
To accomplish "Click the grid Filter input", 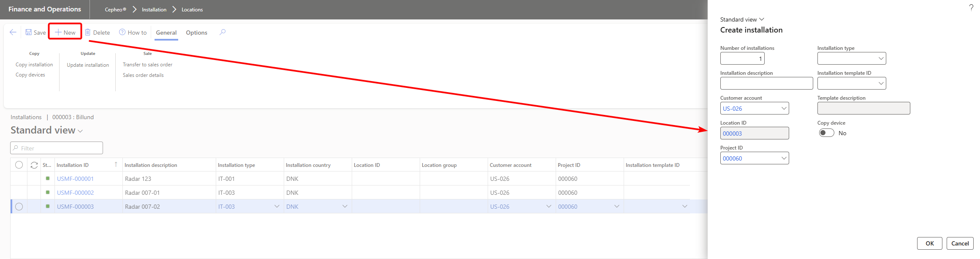I will pyautogui.click(x=57, y=148).
